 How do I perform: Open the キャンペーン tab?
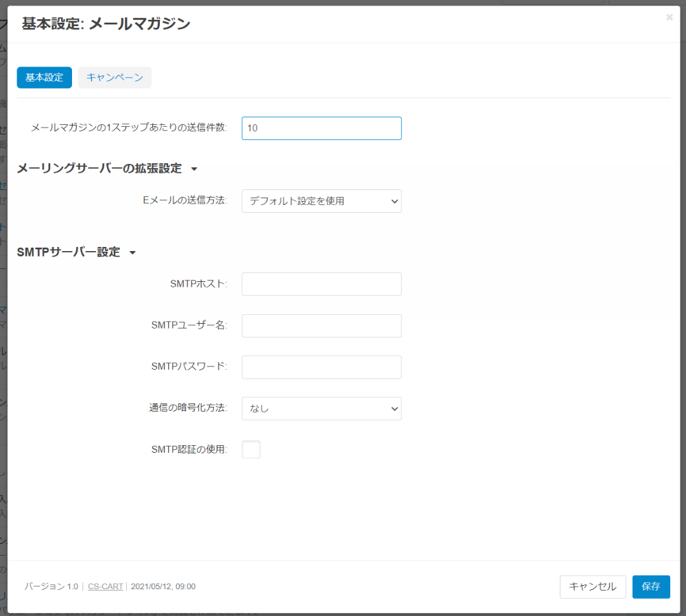point(115,78)
